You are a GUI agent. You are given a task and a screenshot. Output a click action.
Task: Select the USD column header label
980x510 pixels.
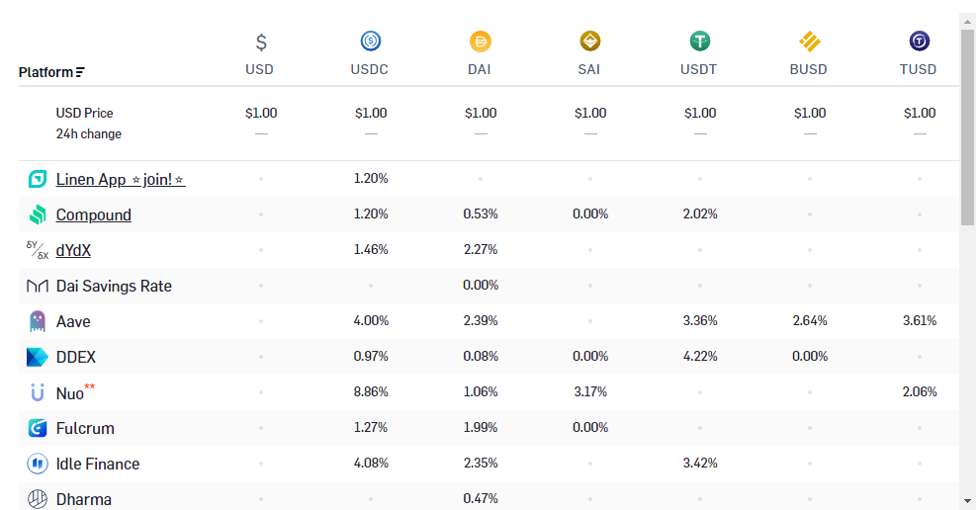(259, 69)
